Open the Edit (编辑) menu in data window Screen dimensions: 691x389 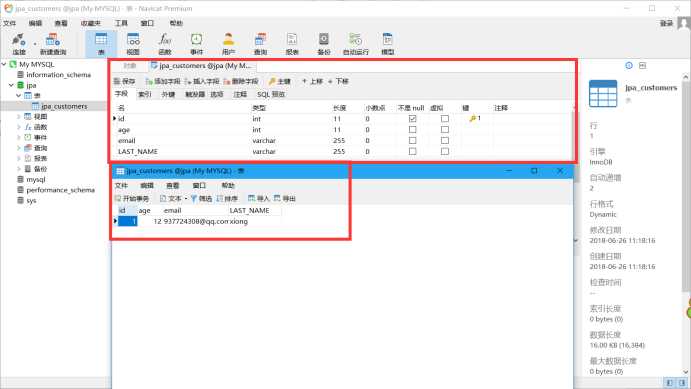click(147, 185)
